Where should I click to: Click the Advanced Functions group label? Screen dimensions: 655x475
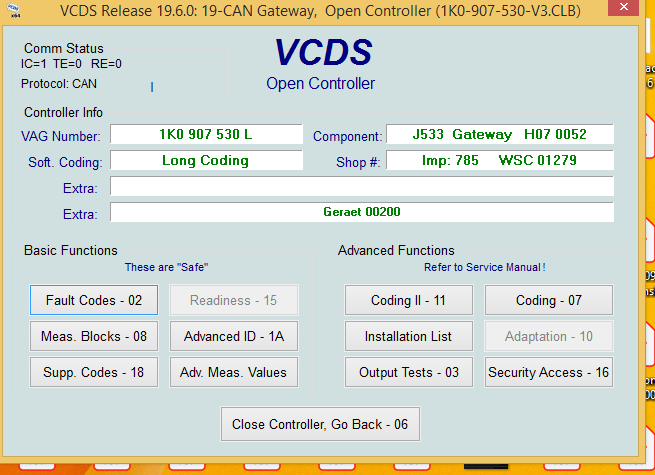tap(396, 250)
